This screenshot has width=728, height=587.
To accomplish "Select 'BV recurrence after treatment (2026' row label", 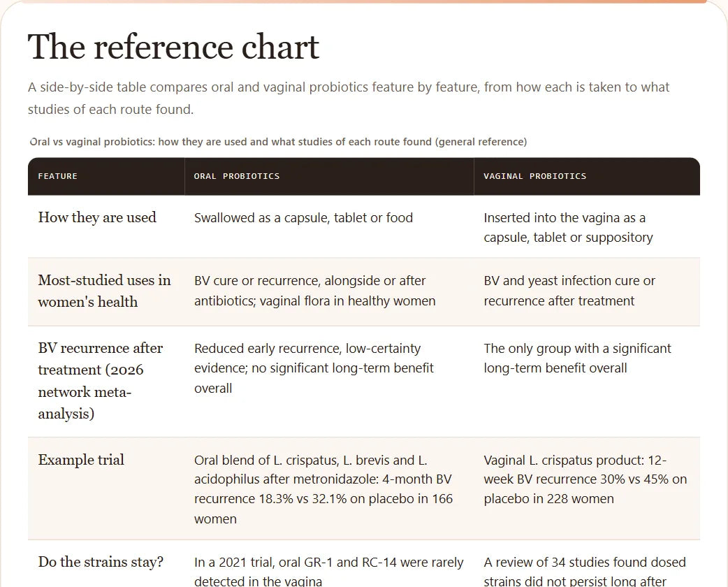I will click(x=101, y=381).
